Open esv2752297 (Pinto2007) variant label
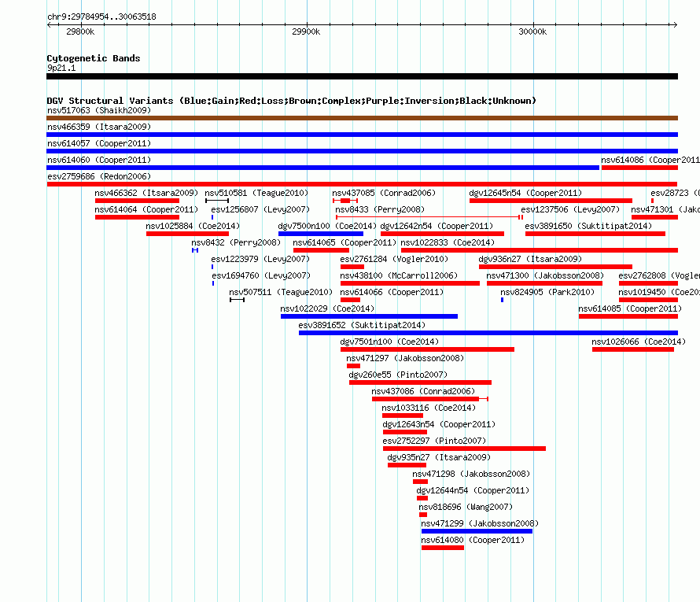The width and height of the screenshot is (700, 602). pyautogui.click(x=434, y=441)
